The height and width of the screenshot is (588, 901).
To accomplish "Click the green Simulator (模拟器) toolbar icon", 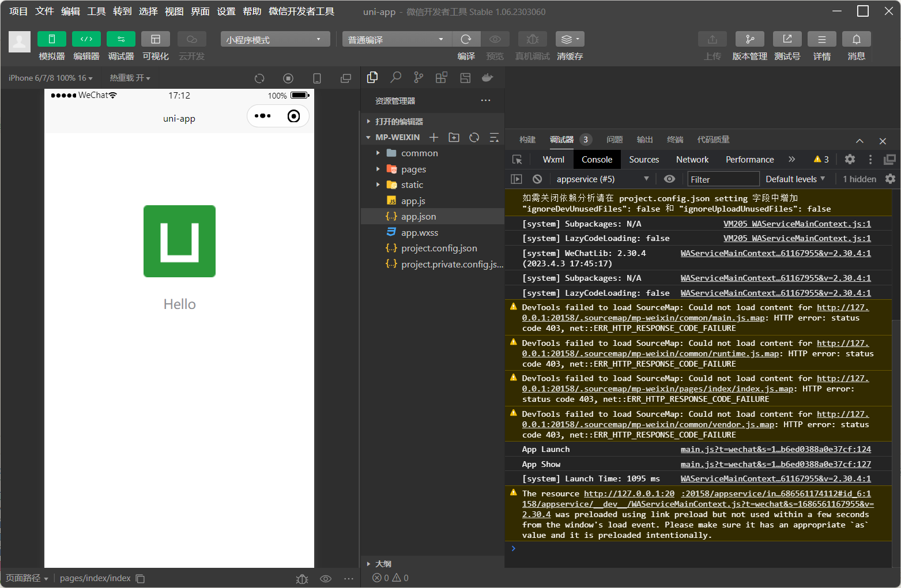I will (51, 39).
